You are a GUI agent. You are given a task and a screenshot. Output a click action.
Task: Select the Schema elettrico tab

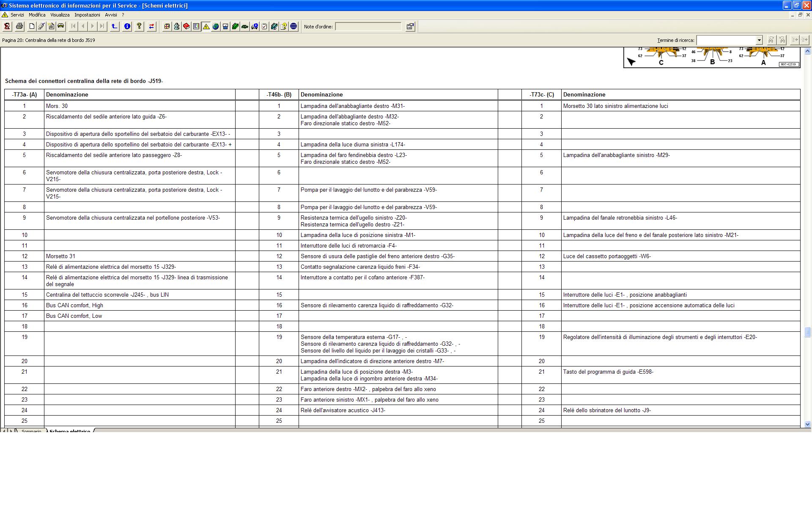[x=70, y=431]
